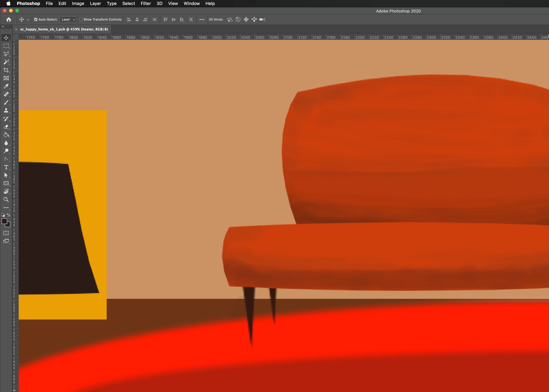Select the Eraser tool
This screenshot has width=549, height=392.
pyautogui.click(x=6, y=127)
